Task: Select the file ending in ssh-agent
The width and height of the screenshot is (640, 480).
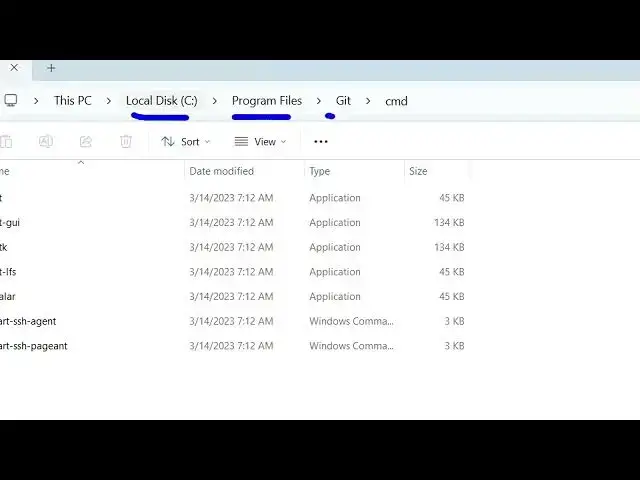Action: click(28, 322)
